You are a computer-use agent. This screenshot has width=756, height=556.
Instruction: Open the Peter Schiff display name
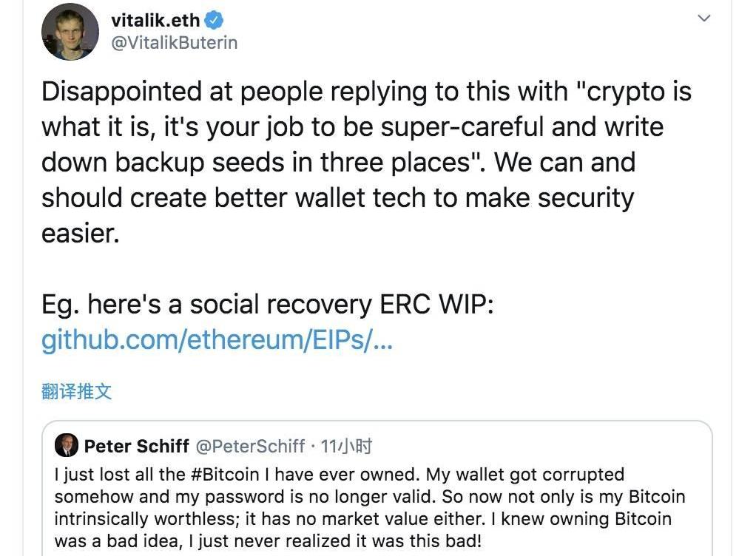tap(136, 446)
